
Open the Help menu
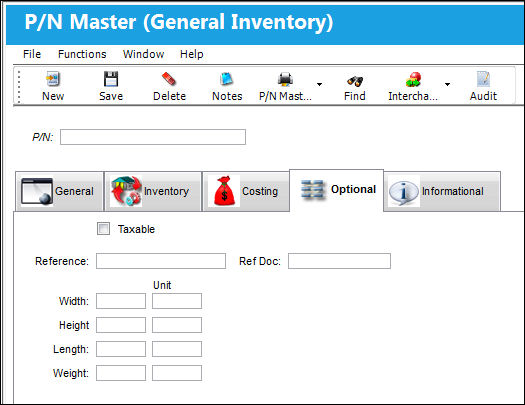tap(192, 54)
